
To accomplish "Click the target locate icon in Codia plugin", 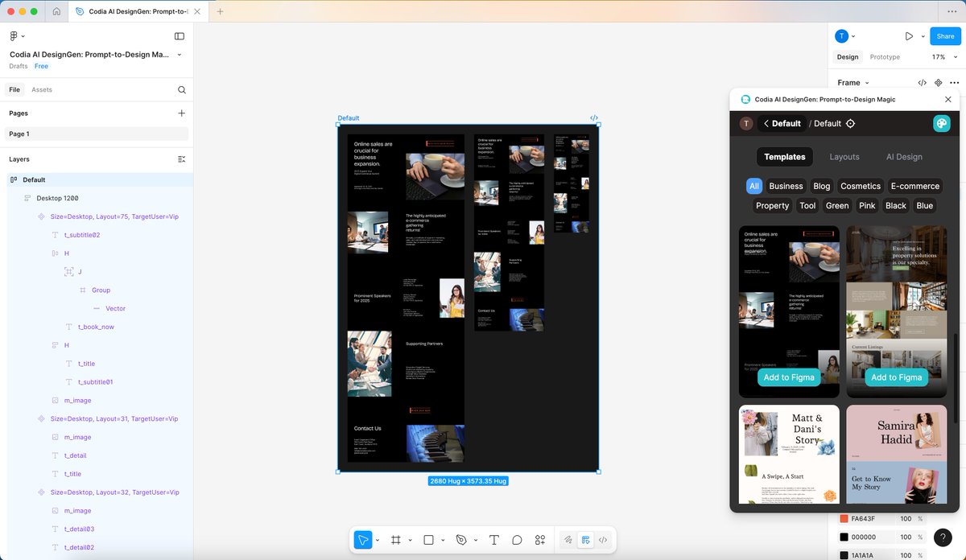I will 851,123.
